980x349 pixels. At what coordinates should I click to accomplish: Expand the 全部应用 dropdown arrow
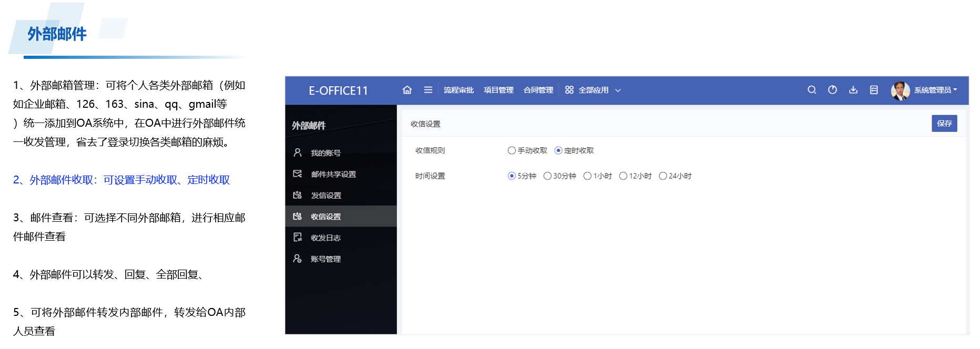click(x=618, y=90)
